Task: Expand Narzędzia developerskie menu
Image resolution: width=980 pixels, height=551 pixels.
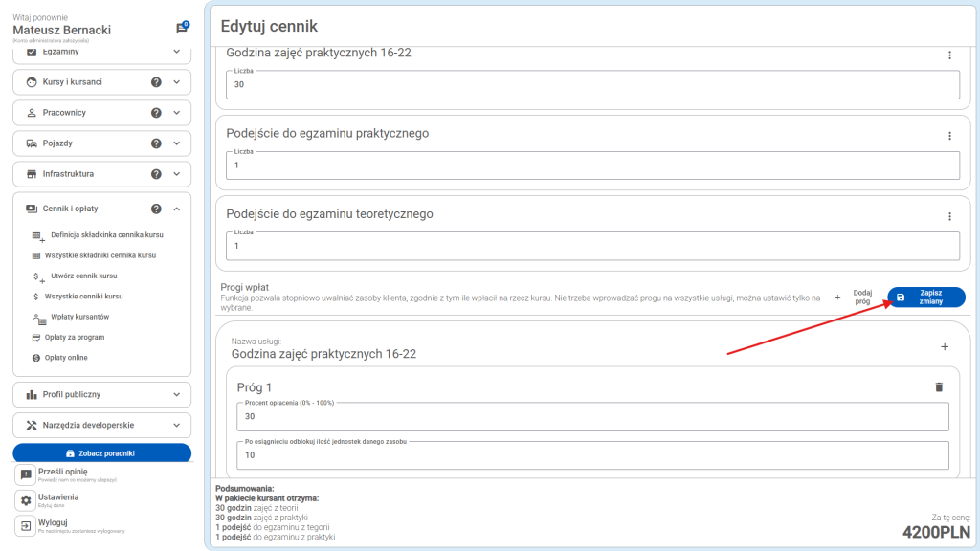Action: point(177,425)
